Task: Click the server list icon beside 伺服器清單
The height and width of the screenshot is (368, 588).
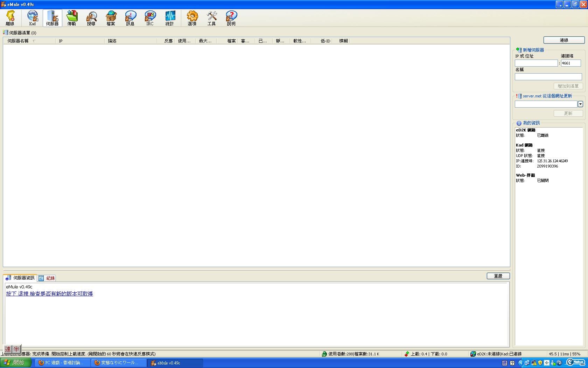Action: [x=6, y=32]
